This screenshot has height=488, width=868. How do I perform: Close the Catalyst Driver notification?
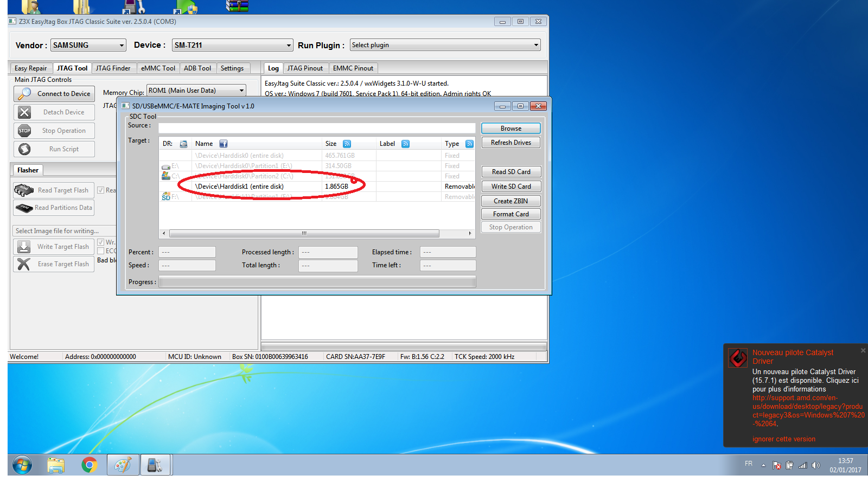tap(863, 350)
